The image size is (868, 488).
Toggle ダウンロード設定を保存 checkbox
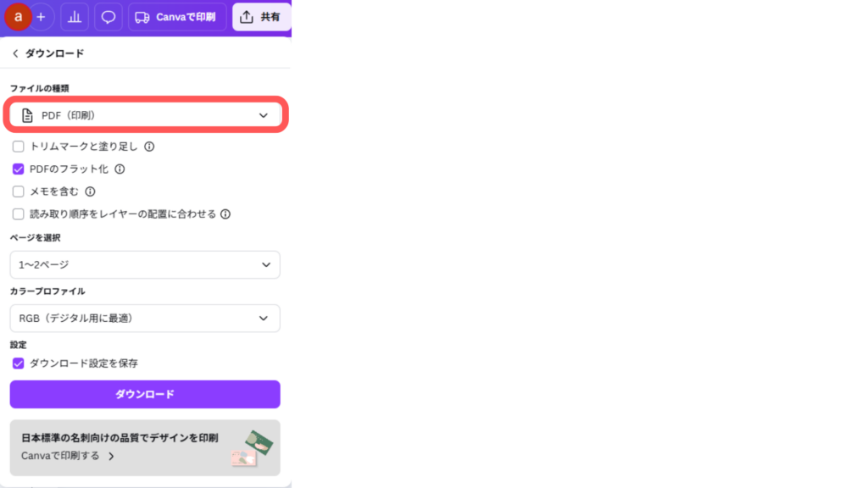coord(19,363)
